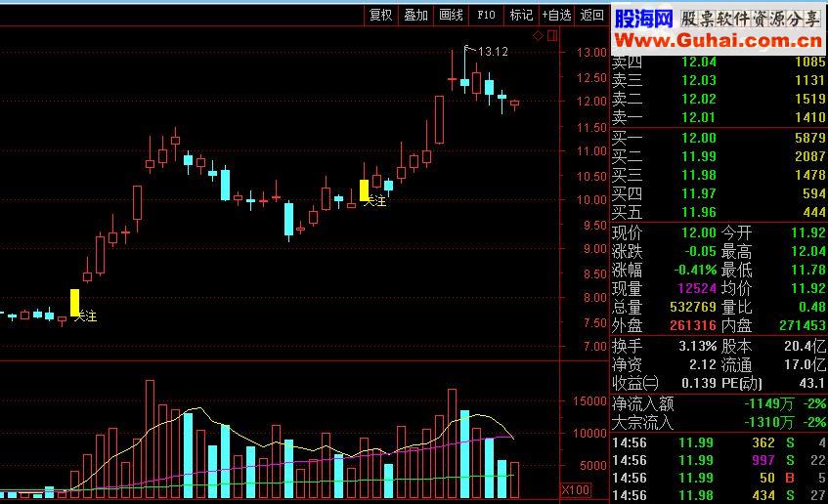This screenshot has height=504, width=828.
Task: Click the 买一 volume 5879
Action: click(810, 139)
